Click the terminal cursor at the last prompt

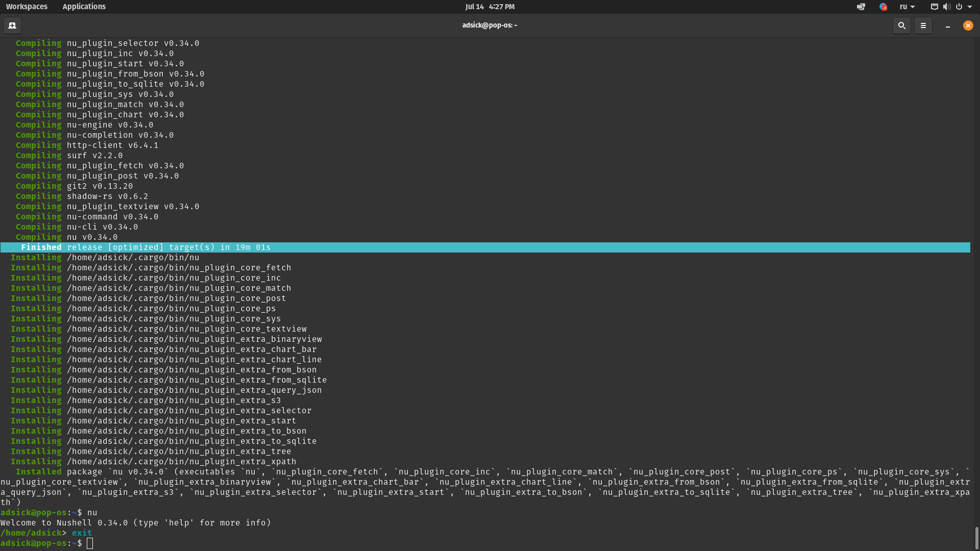click(x=90, y=543)
